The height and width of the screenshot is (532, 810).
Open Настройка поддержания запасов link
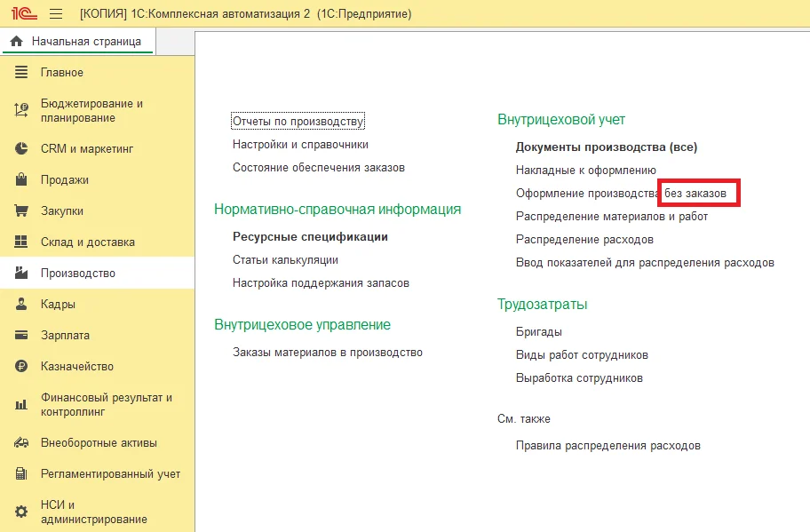point(321,283)
